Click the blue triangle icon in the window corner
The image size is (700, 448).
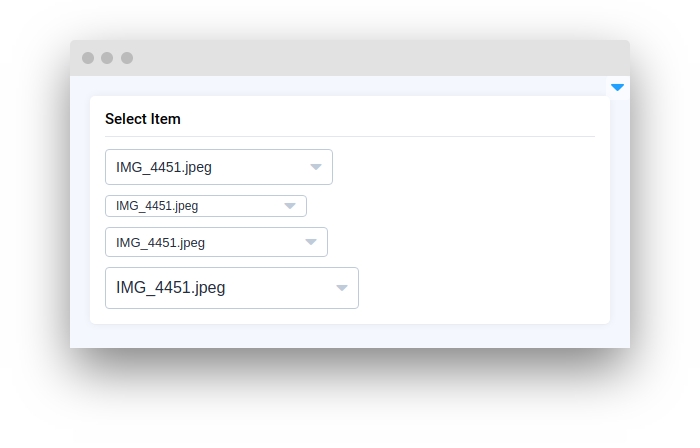coord(617,87)
